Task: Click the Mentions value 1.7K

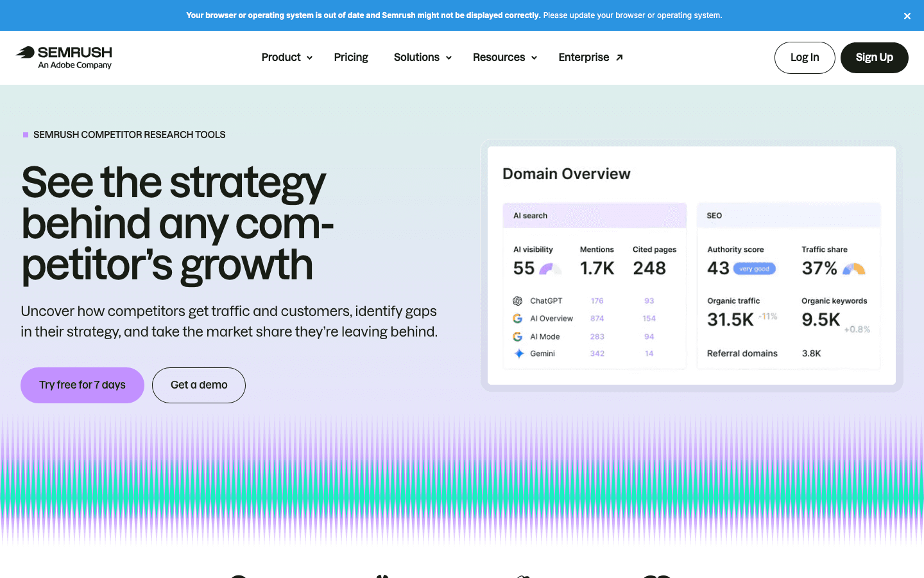Action: pyautogui.click(x=597, y=268)
